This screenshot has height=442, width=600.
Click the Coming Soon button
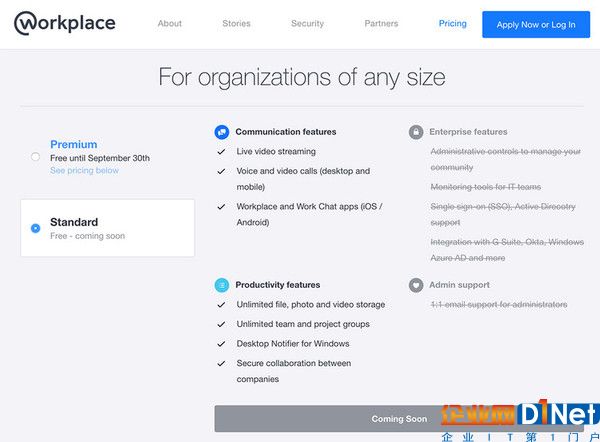pyautogui.click(x=399, y=419)
